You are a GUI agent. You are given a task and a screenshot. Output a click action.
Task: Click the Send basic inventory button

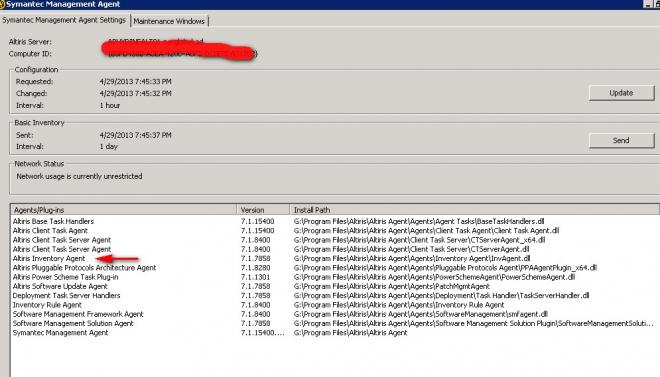click(x=621, y=141)
